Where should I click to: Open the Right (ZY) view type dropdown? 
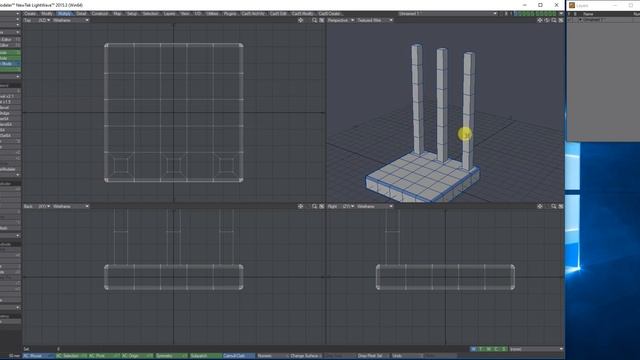pos(341,207)
